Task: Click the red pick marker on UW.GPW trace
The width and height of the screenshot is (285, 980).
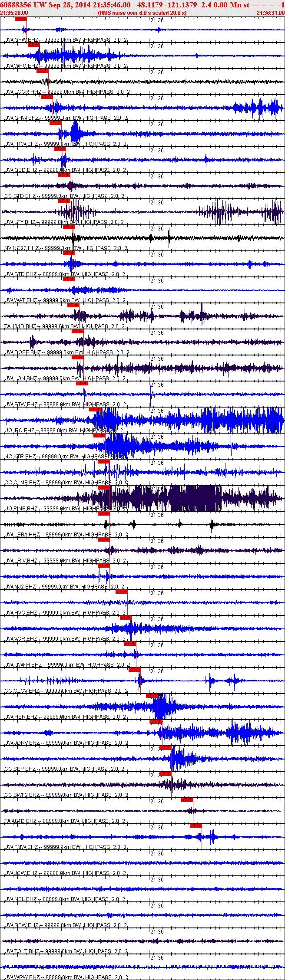Action: click(20, 19)
